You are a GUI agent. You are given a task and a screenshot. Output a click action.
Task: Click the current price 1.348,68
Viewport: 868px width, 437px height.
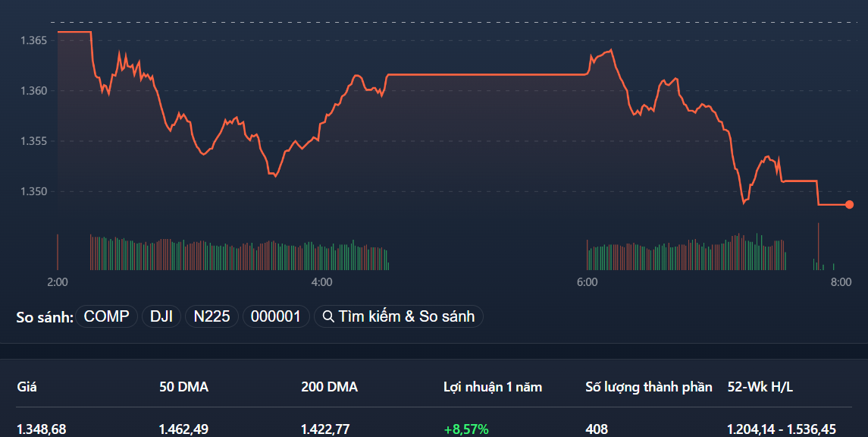click(x=39, y=427)
